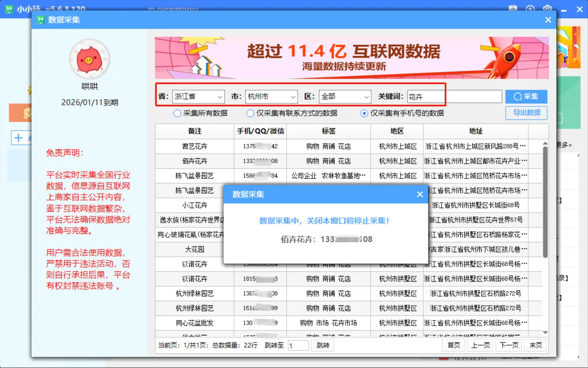Click the green logo icon on 数据采集 title bar
The height and width of the screenshot is (368, 588).
click(x=41, y=20)
